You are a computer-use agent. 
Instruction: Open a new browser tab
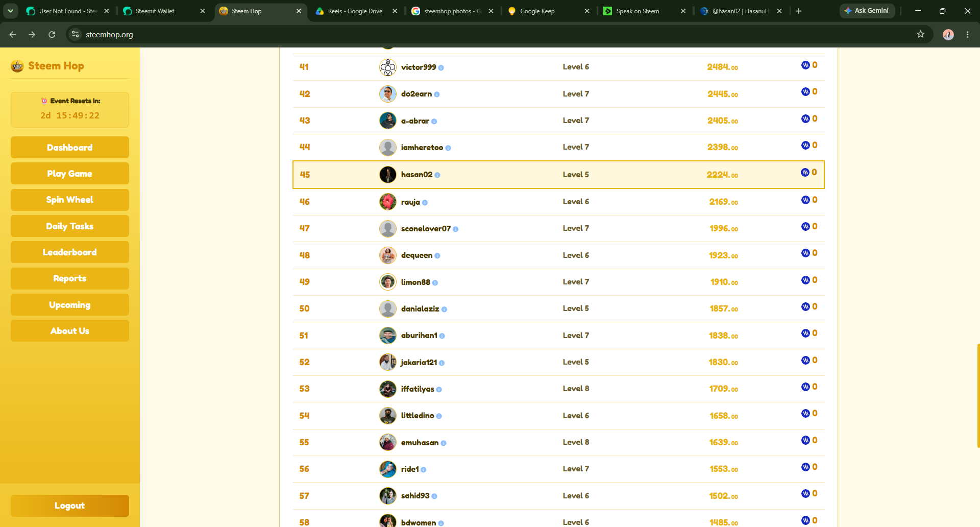(x=798, y=11)
